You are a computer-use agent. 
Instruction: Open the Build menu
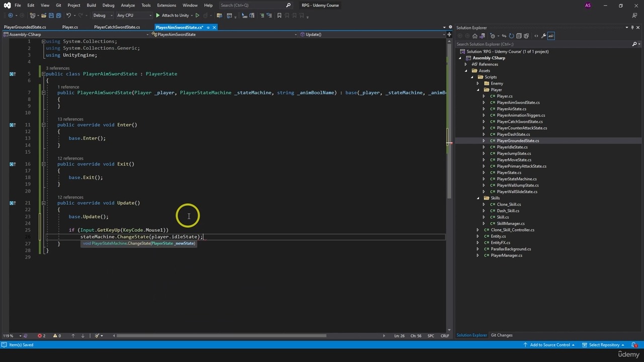[x=91, y=6]
